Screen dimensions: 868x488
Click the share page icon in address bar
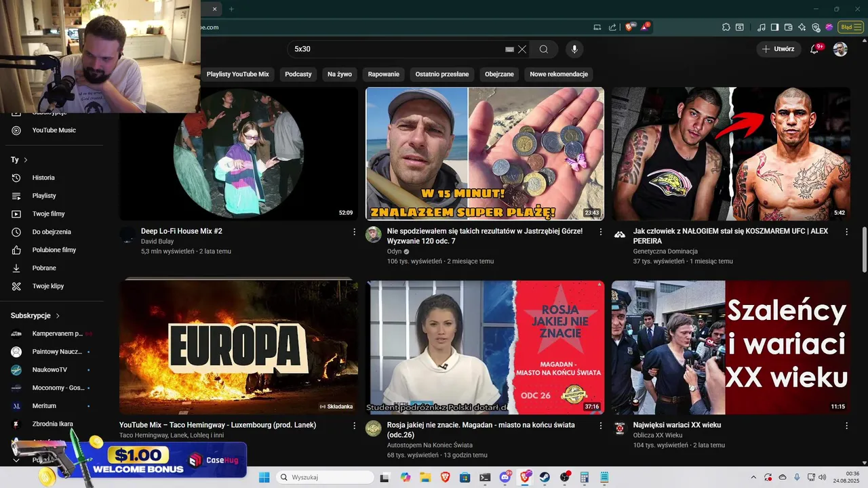tap(613, 27)
